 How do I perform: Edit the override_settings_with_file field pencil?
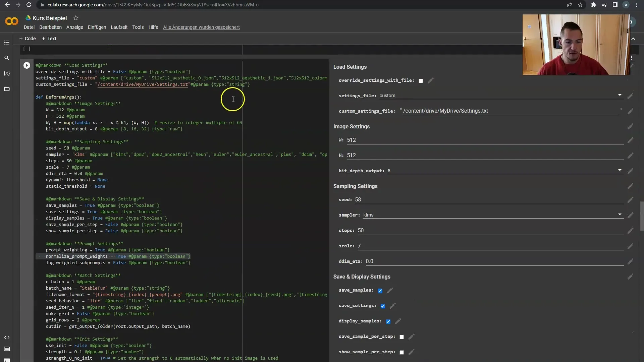tap(430, 80)
